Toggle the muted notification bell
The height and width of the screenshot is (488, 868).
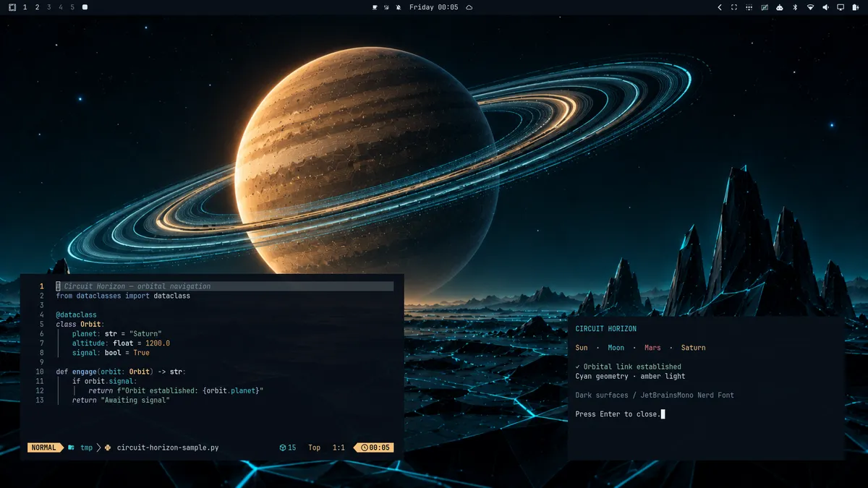click(x=398, y=7)
